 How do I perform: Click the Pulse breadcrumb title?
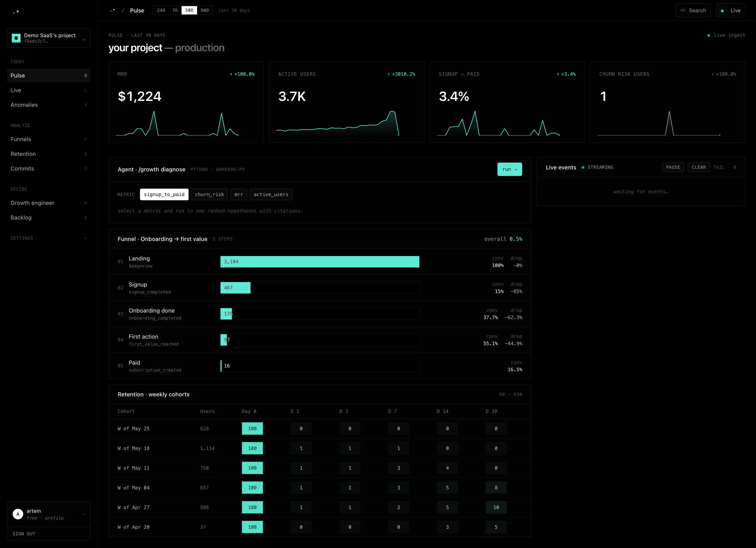click(x=137, y=10)
